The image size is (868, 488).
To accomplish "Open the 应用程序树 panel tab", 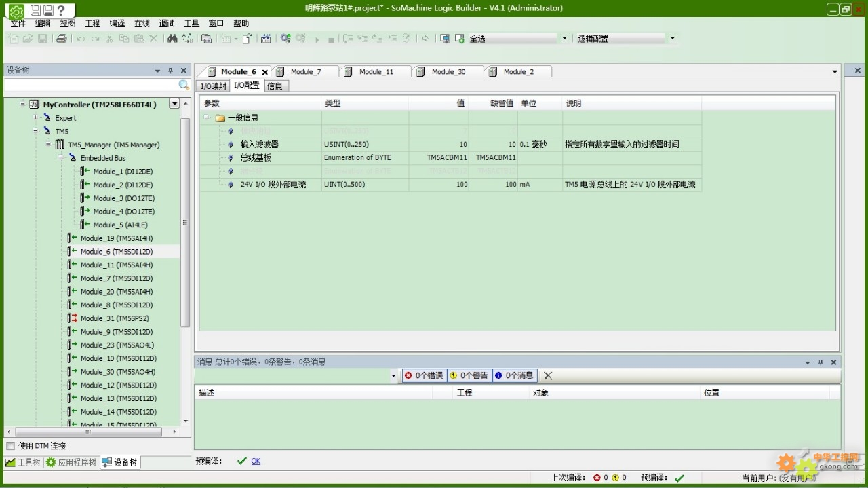I will coord(71,462).
